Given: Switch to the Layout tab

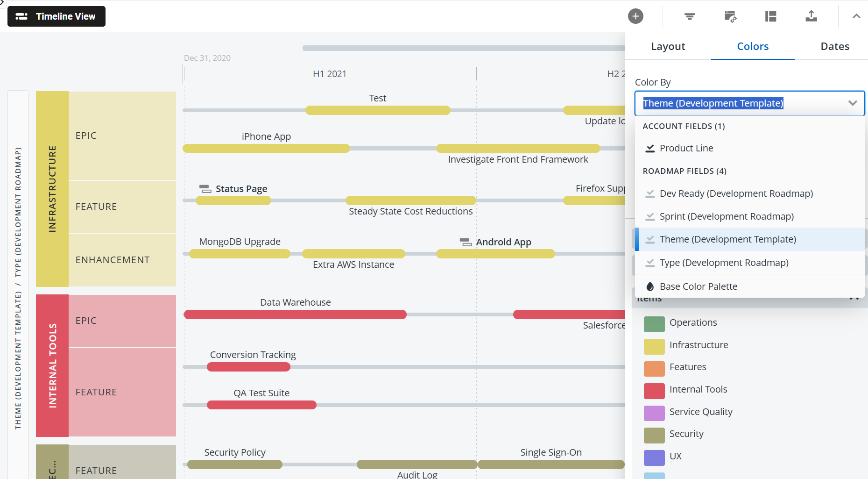Looking at the screenshot, I should click(668, 46).
